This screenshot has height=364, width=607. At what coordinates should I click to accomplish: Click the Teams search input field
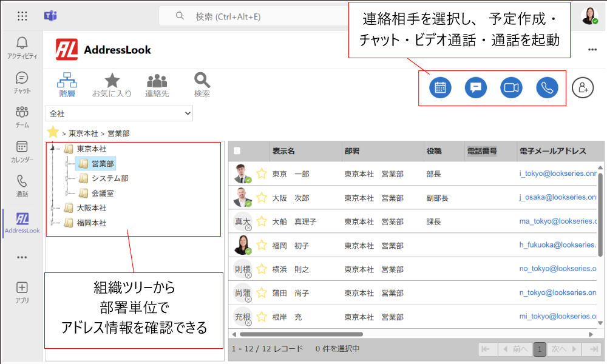point(254,16)
